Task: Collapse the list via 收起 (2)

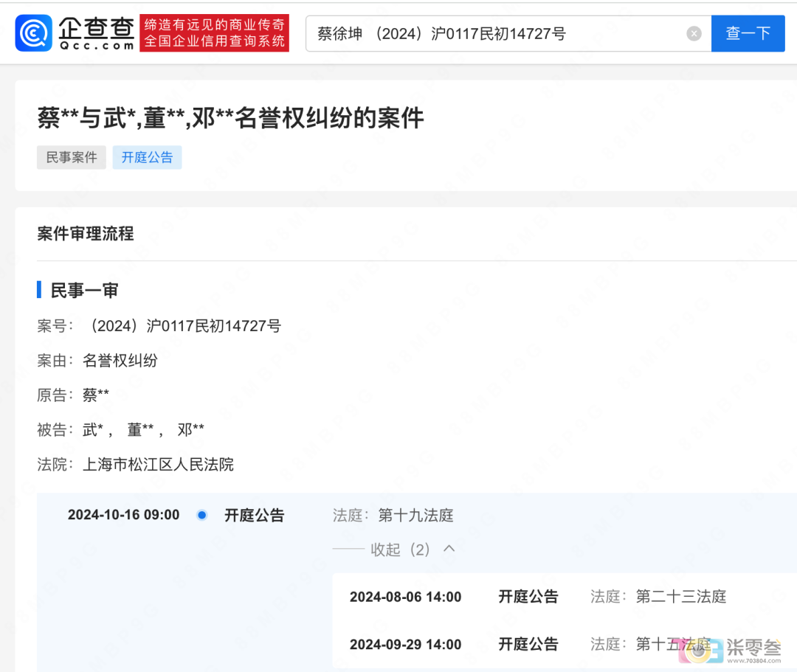Action: tap(400, 550)
